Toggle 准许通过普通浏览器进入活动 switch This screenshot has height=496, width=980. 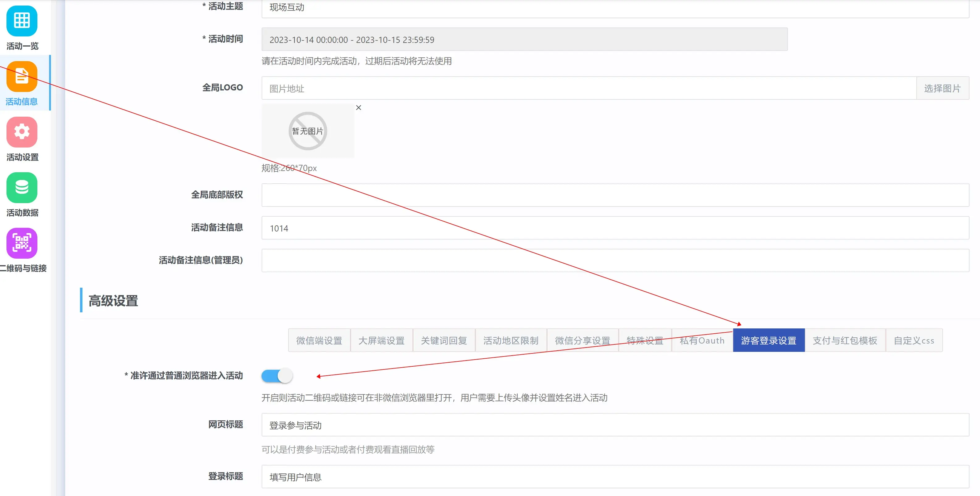click(277, 376)
